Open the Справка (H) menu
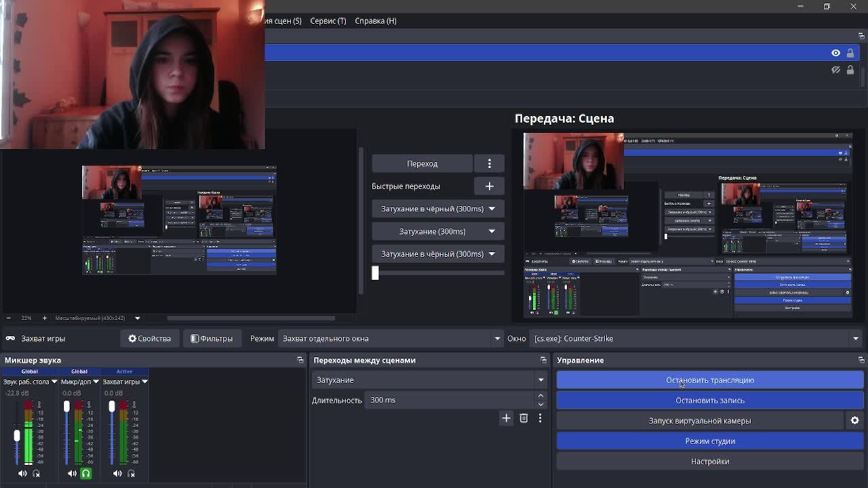This screenshot has height=488, width=868. click(376, 21)
